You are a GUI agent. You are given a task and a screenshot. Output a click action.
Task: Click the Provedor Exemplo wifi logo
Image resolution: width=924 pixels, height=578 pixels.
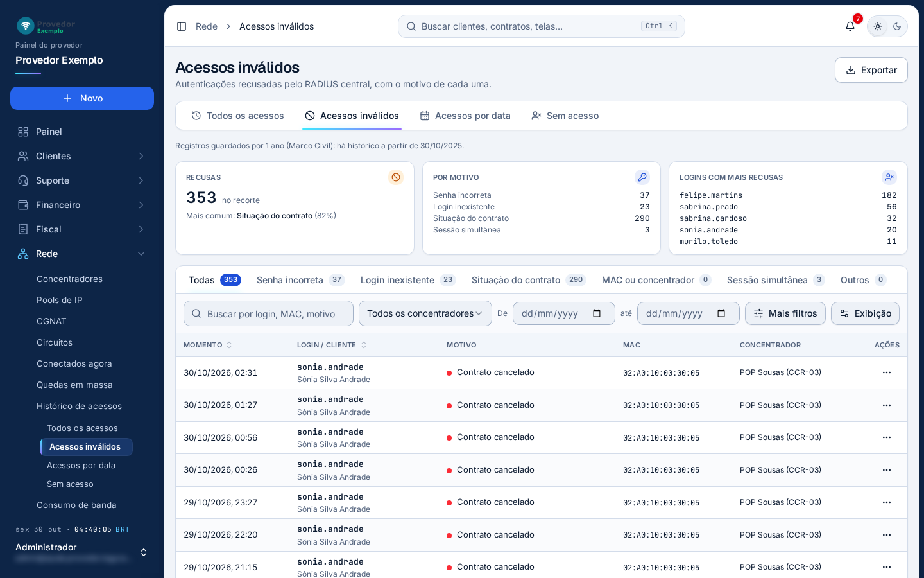click(x=26, y=26)
